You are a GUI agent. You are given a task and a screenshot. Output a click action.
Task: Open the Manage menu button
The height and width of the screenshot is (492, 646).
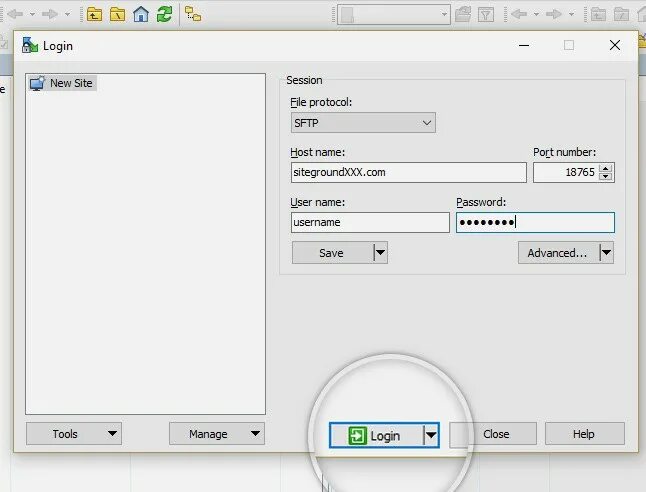[217, 433]
